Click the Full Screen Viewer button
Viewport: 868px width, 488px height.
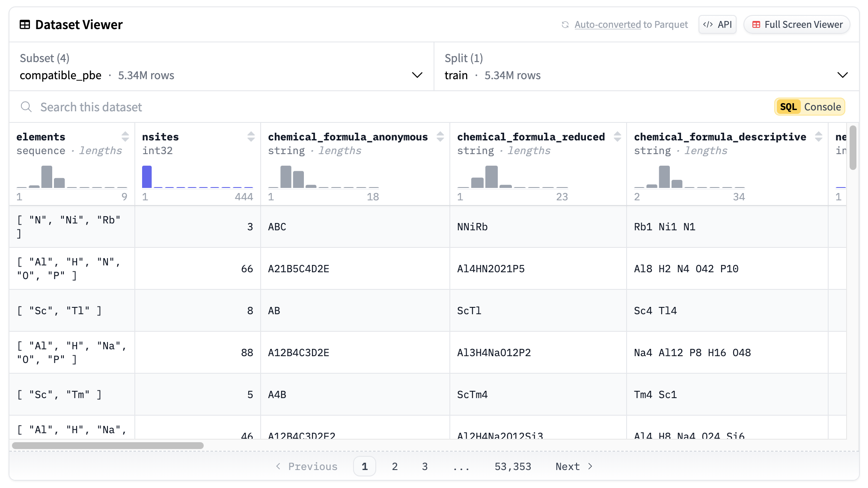tap(797, 24)
